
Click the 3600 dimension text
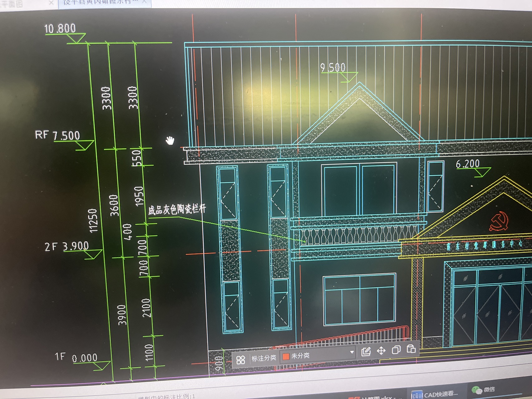114,205
